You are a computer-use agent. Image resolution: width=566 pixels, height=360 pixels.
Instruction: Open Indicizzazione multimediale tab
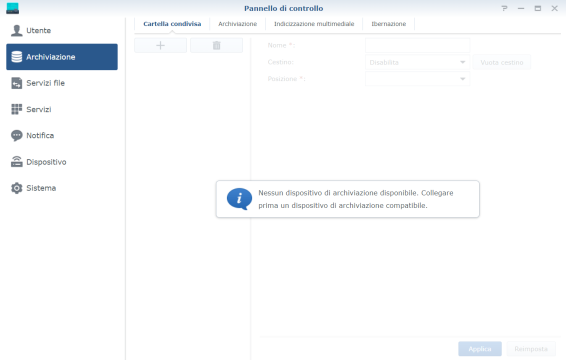click(x=314, y=24)
